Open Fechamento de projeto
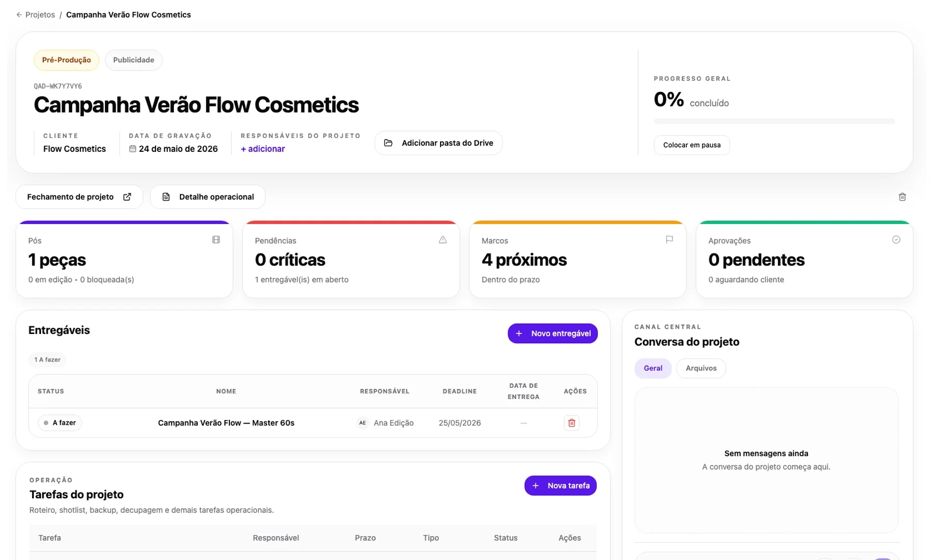 point(79,197)
